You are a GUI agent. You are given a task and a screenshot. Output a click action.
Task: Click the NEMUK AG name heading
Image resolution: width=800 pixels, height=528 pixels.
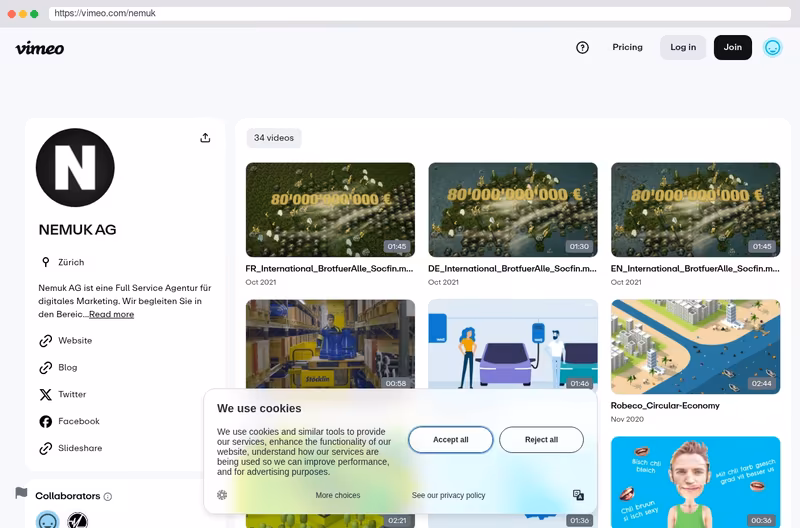[x=78, y=230]
